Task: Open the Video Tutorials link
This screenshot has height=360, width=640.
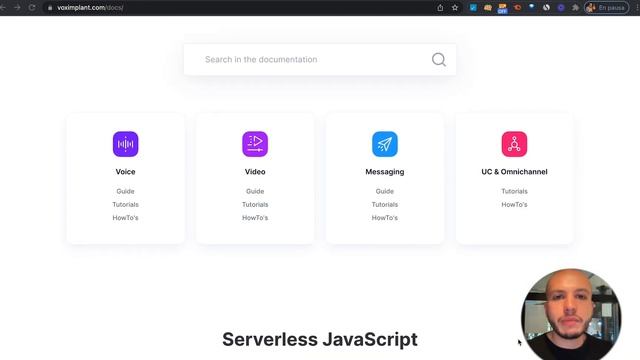Action: (255, 204)
